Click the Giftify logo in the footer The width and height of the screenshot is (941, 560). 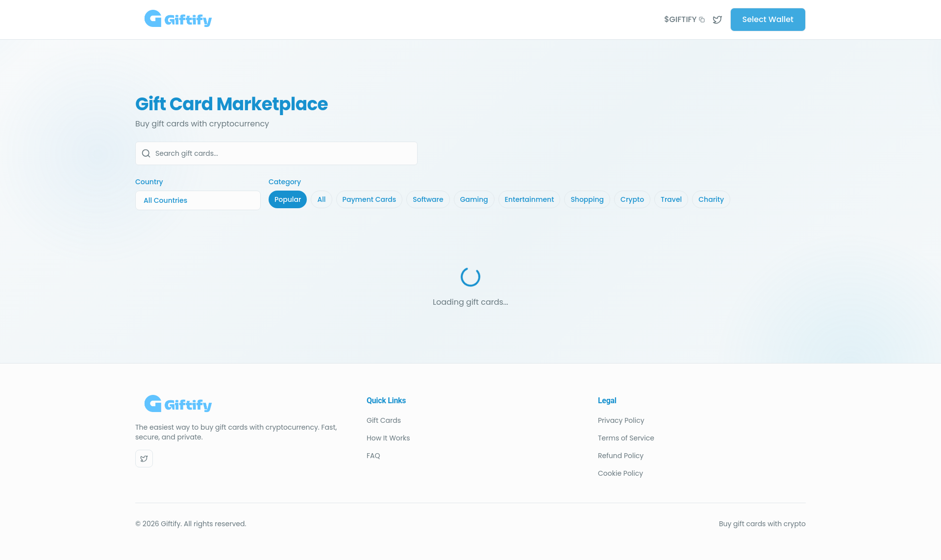(x=178, y=404)
